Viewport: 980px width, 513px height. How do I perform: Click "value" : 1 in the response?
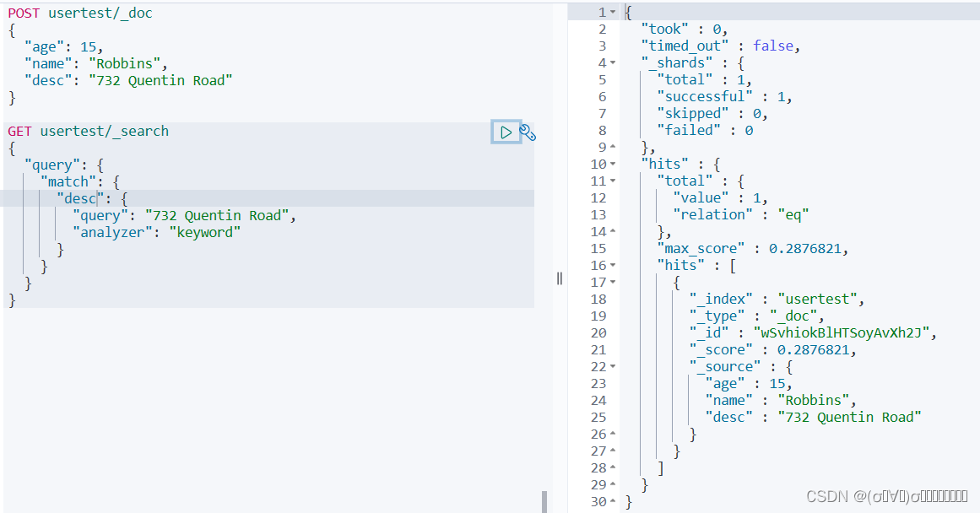click(x=721, y=198)
